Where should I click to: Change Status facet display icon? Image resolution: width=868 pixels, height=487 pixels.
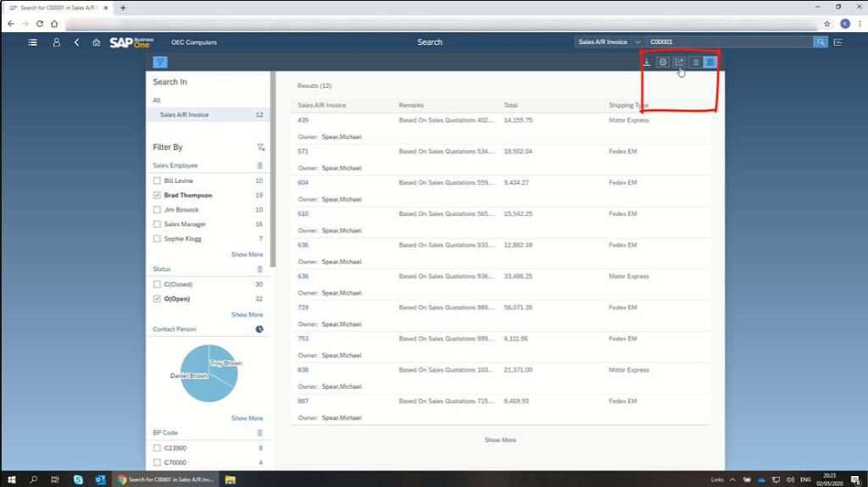point(259,269)
